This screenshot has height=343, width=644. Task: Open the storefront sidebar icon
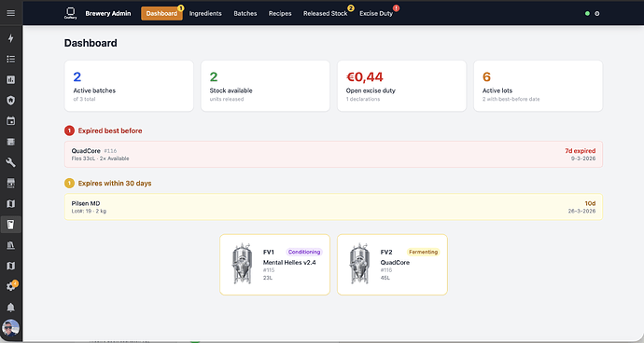tap(10, 183)
